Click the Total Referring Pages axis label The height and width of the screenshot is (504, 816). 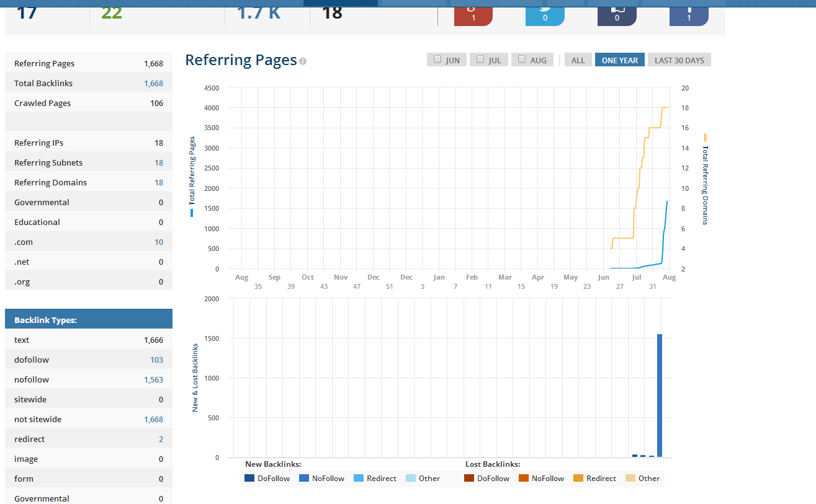pos(192,171)
